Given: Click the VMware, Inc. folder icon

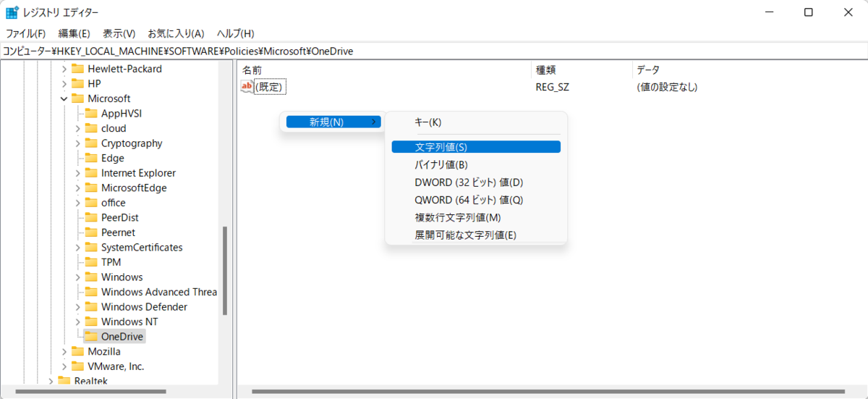Looking at the screenshot, I should (x=77, y=366).
